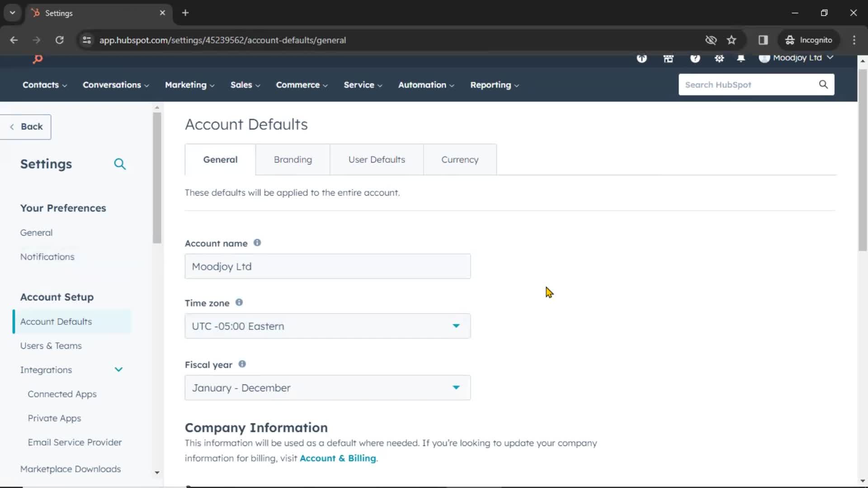Reload the page with refresh icon
The width and height of the screenshot is (868, 488).
point(59,40)
